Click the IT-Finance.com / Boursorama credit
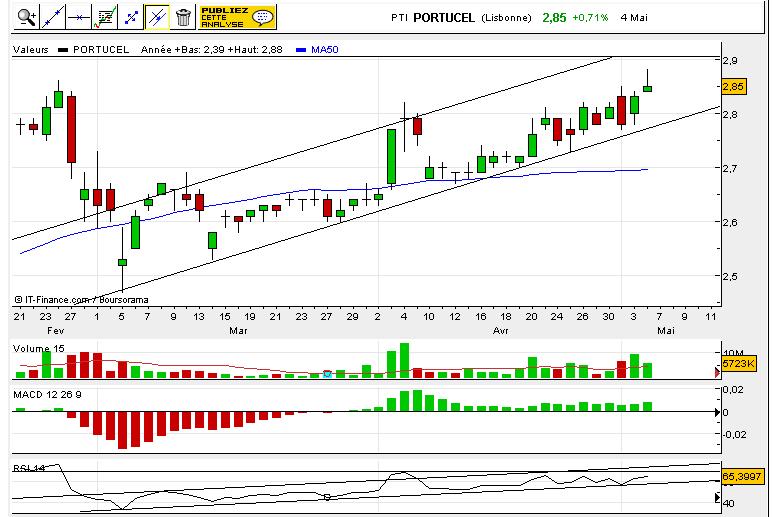 (81, 300)
